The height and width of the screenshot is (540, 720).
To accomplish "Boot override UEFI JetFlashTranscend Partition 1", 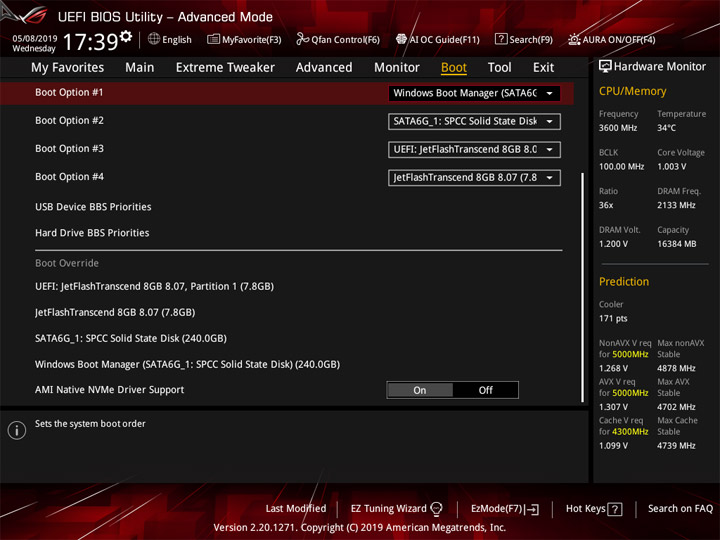I will click(x=154, y=287).
